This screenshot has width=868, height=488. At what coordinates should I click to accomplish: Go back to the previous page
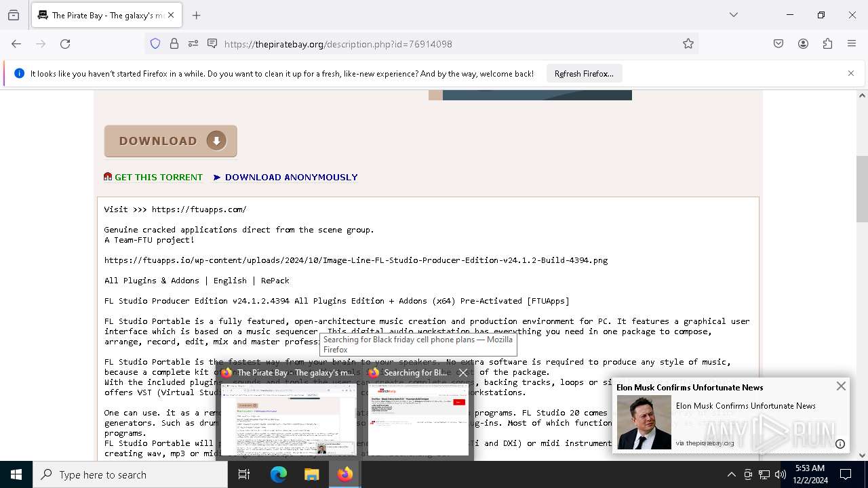point(16,44)
